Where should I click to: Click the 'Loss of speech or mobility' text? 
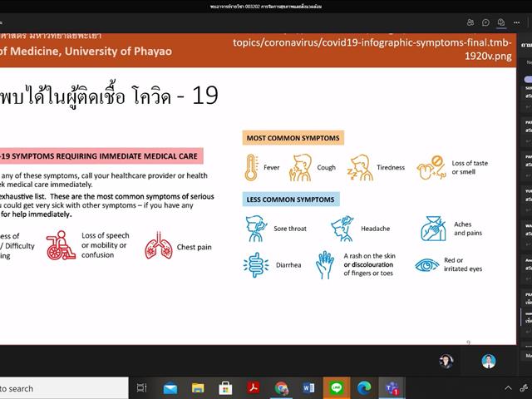(106, 245)
